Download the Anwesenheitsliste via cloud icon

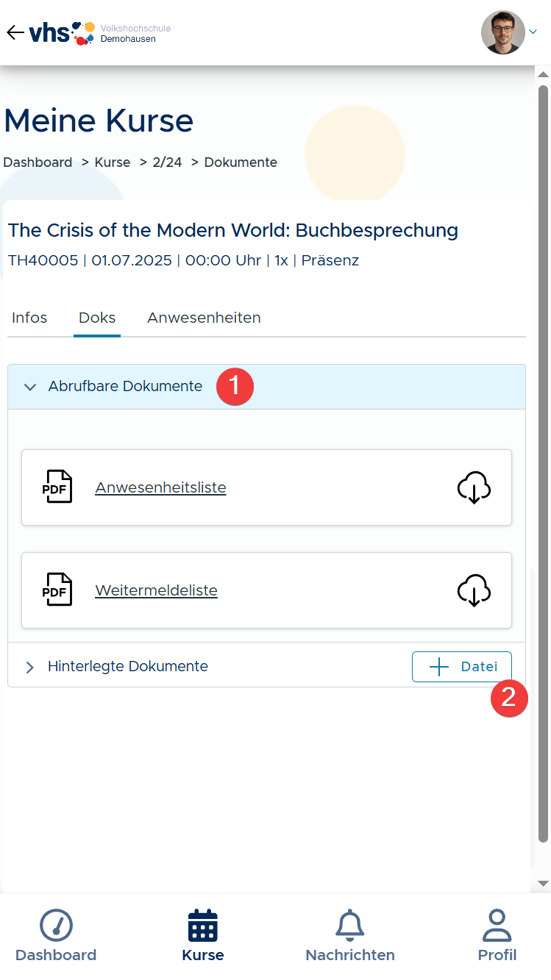click(x=474, y=487)
